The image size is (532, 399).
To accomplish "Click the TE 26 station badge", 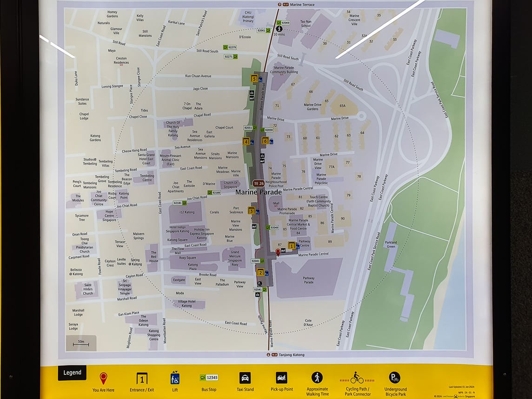I will point(259,183).
